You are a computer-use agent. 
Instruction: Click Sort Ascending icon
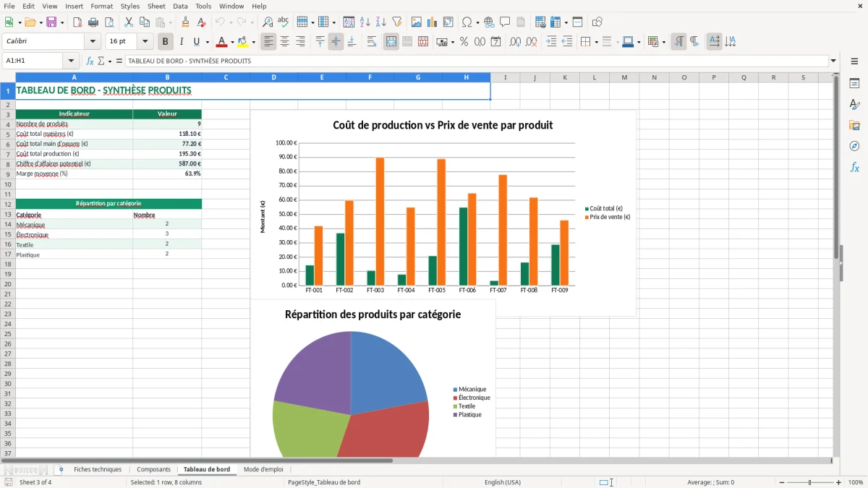pyautogui.click(x=365, y=22)
